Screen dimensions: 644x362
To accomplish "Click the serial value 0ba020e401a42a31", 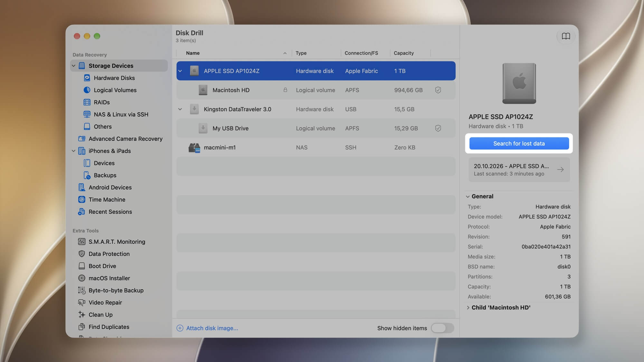I will [x=546, y=247].
